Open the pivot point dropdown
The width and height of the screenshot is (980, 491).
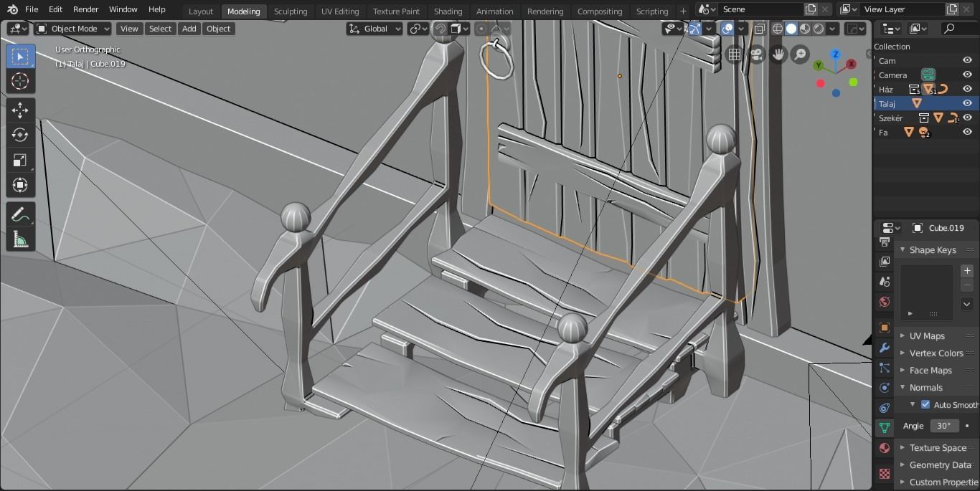(x=418, y=29)
